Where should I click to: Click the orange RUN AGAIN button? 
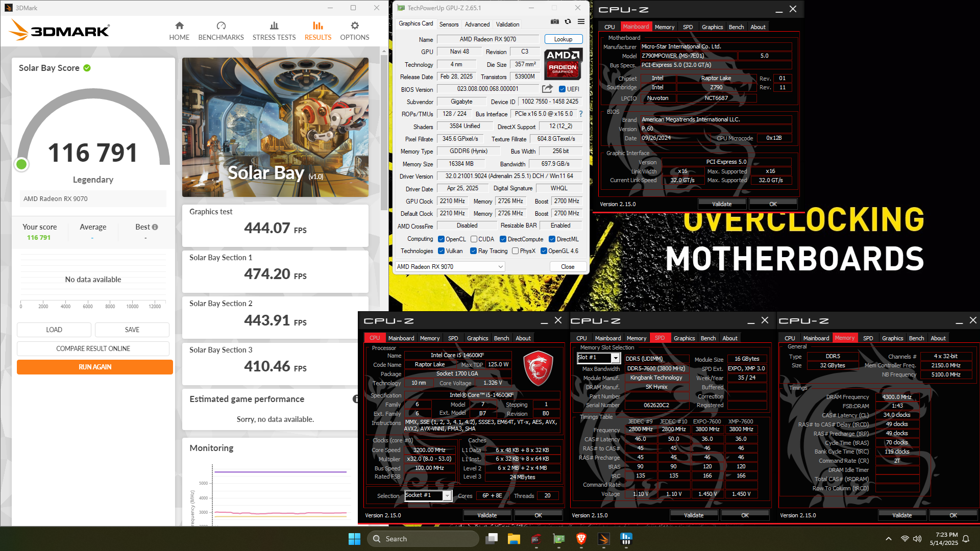(x=95, y=367)
